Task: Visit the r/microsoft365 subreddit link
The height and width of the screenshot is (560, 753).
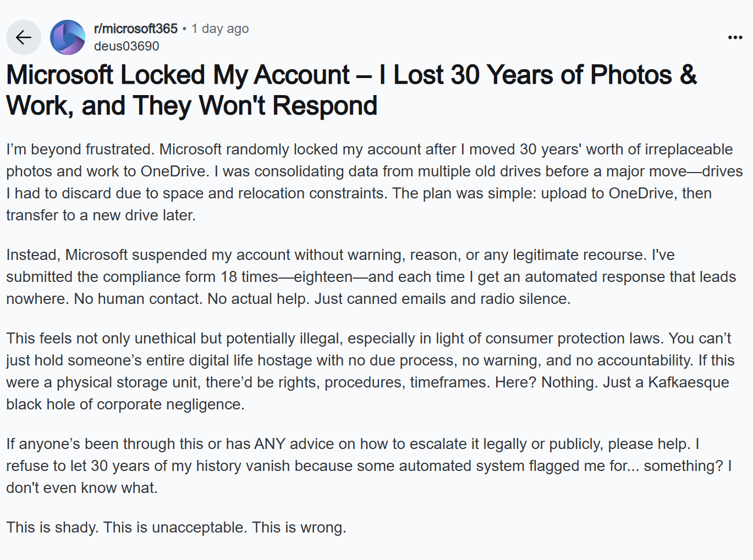Action: (x=136, y=29)
